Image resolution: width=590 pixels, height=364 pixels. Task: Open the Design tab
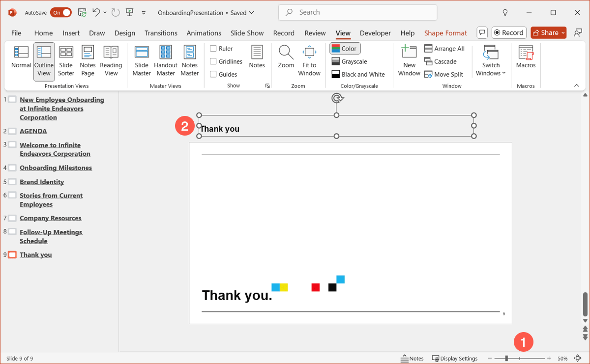pos(125,33)
